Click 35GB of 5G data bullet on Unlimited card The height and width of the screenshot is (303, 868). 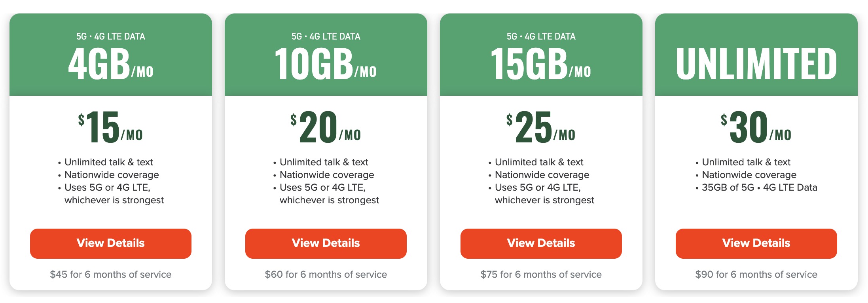(x=760, y=187)
